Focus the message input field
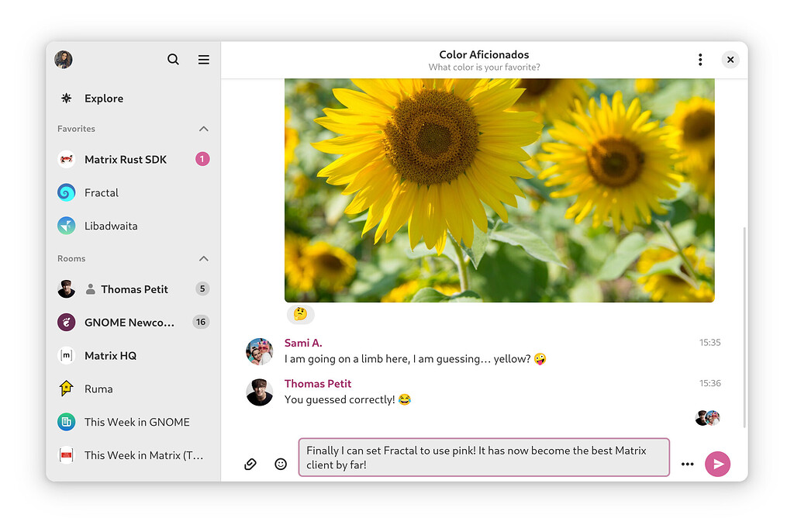 coord(484,458)
